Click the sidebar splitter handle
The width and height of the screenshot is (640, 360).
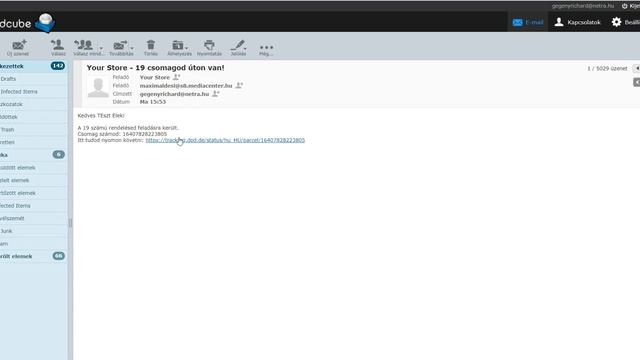70,222
